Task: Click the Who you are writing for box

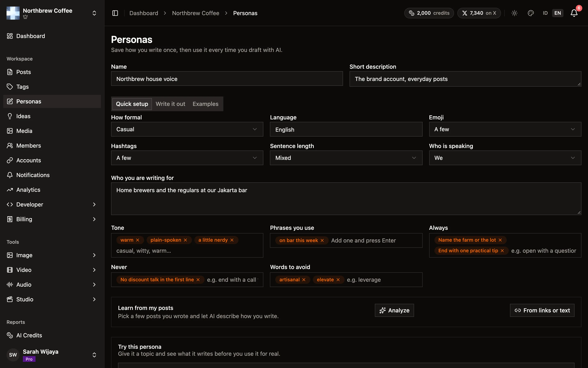Action: [x=346, y=199]
